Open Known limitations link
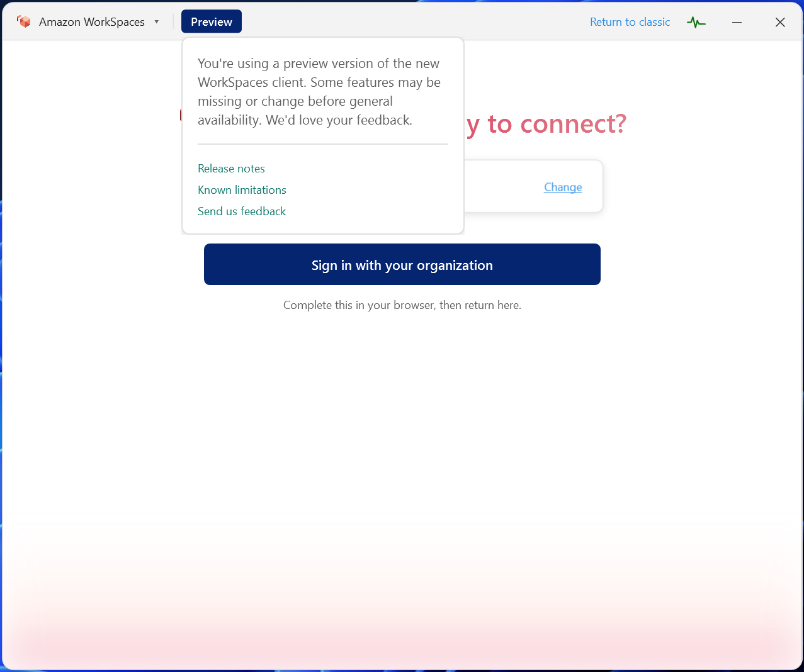This screenshot has width=804, height=672. click(242, 190)
